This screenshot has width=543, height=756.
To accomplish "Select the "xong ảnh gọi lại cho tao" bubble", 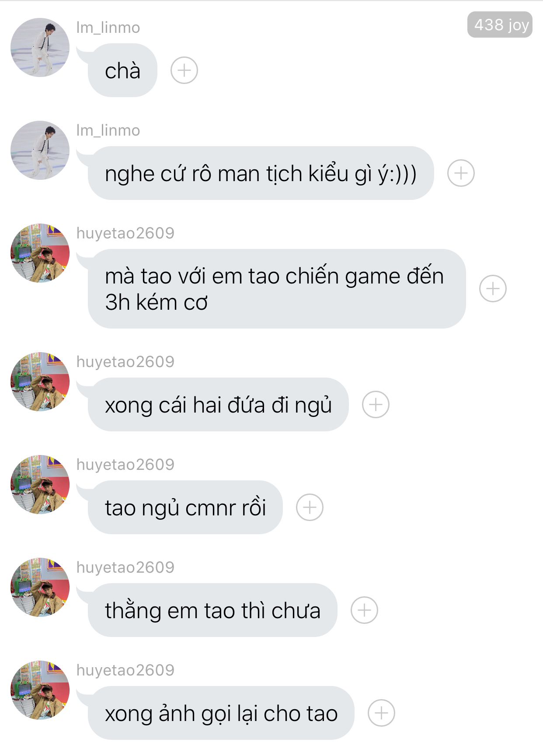I will pos(221,713).
